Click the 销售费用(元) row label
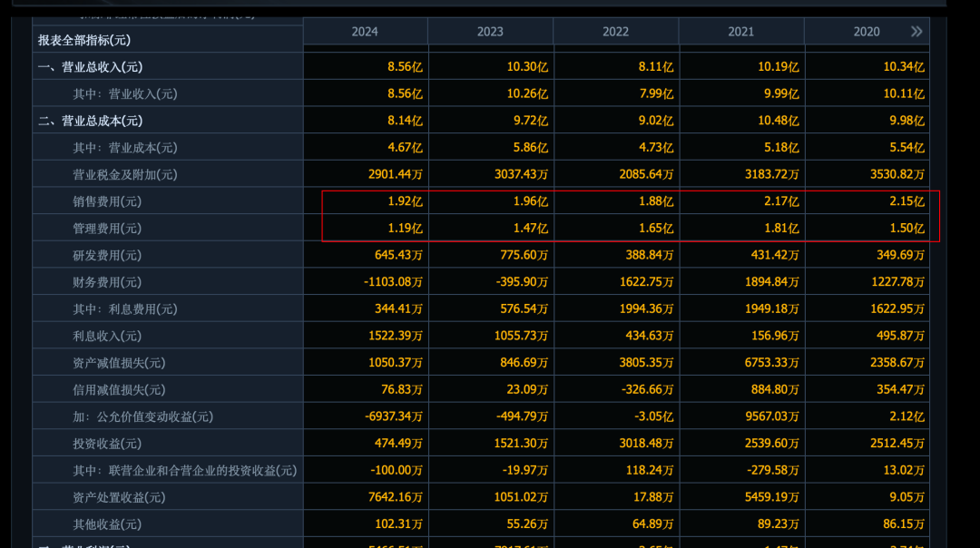The height and width of the screenshot is (548, 980). pos(107,201)
